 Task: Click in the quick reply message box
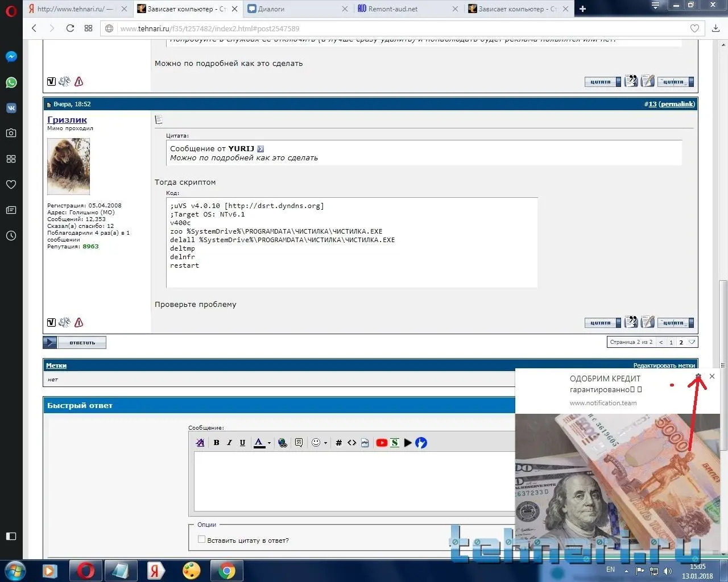click(x=355, y=481)
